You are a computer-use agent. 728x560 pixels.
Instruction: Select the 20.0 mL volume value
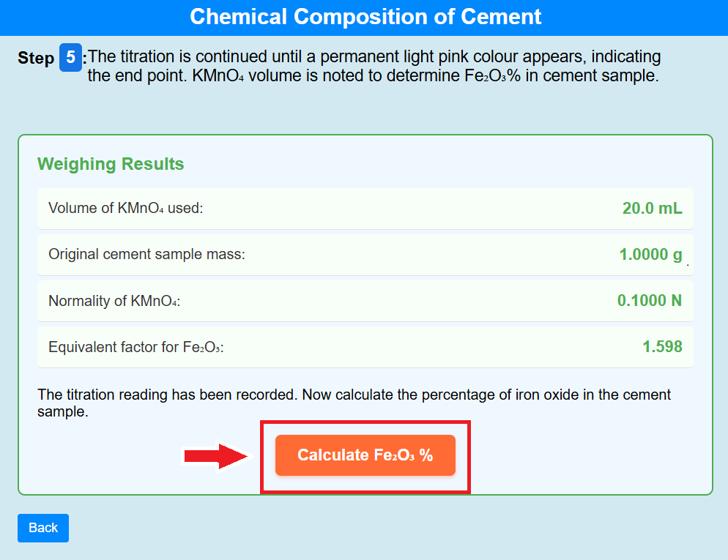click(652, 209)
